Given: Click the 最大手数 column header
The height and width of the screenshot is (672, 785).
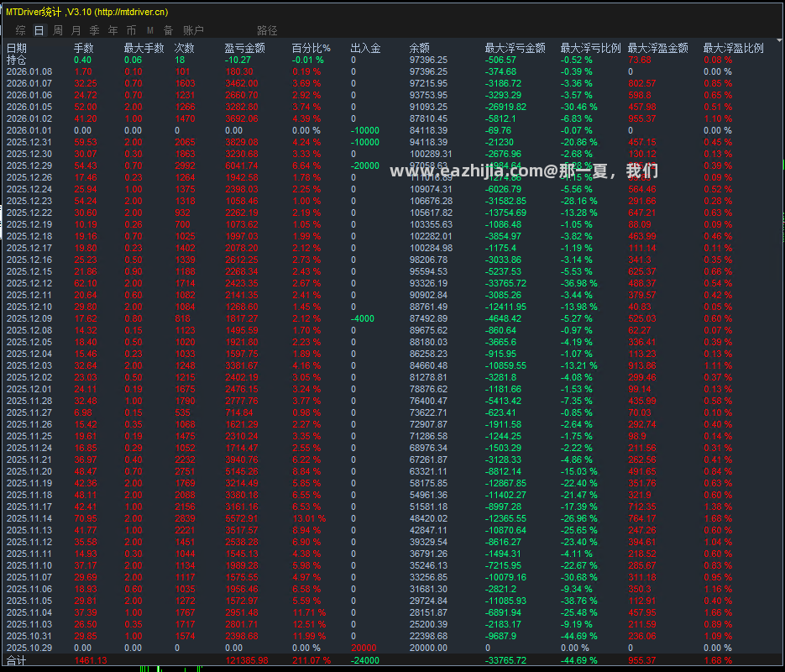Looking at the screenshot, I should (144, 48).
